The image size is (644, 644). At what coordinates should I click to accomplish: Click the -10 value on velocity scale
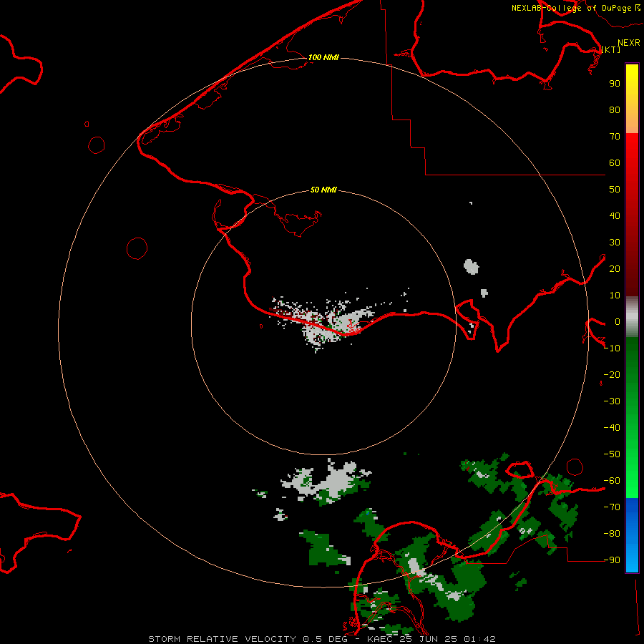click(612, 348)
